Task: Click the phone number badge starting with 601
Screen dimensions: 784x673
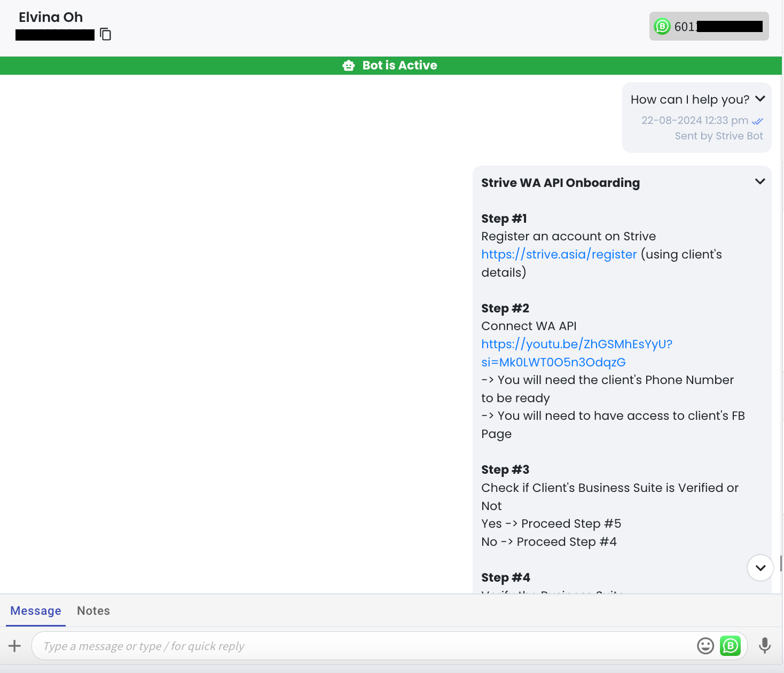Action: pos(709,26)
